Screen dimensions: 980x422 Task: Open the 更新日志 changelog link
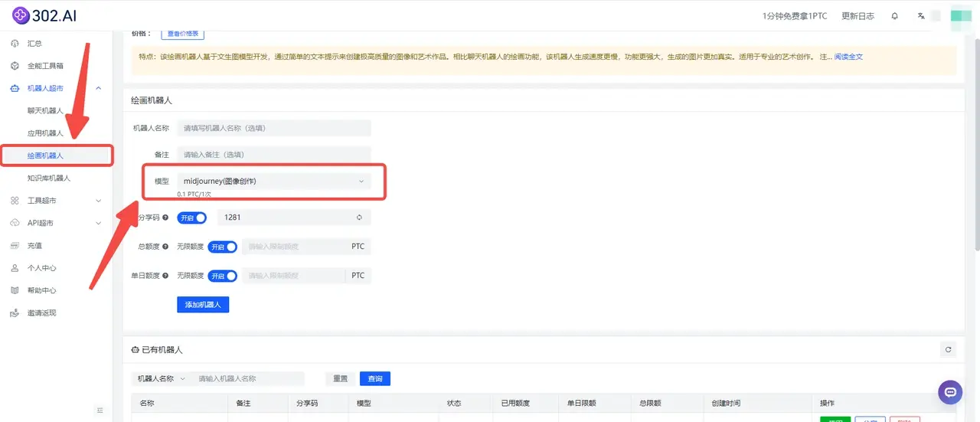click(x=857, y=16)
